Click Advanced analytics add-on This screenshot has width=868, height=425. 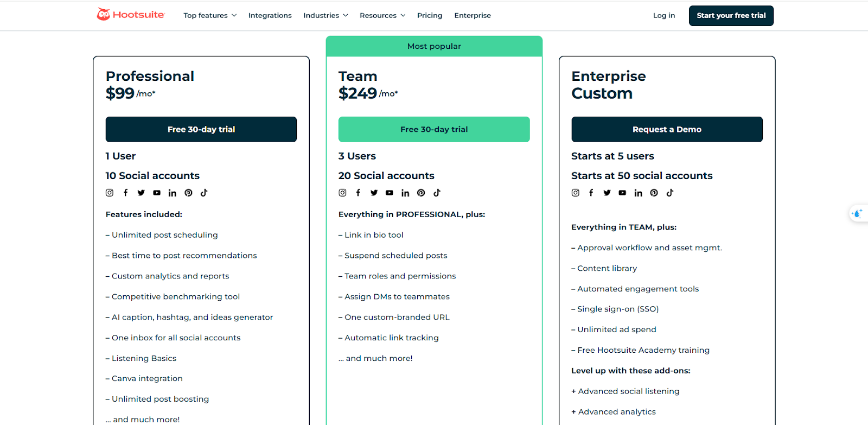[617, 412]
